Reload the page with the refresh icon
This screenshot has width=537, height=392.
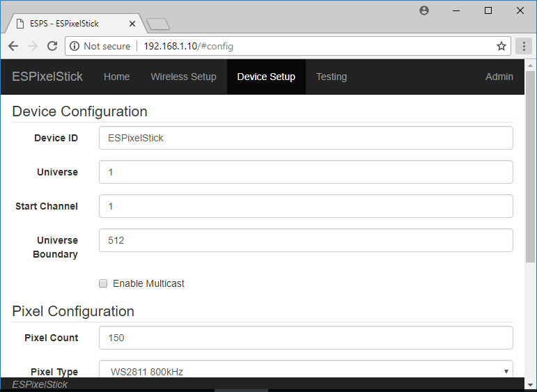52,46
